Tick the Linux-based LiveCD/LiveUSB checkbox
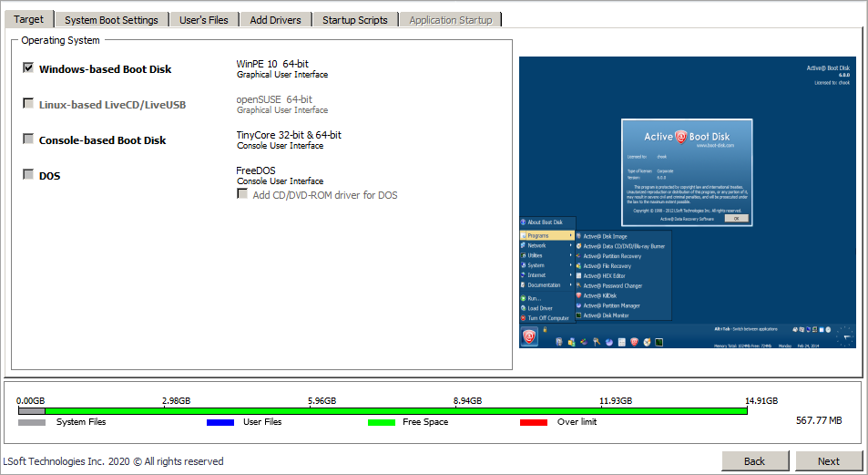Screen dimensions: 868x475 point(28,103)
